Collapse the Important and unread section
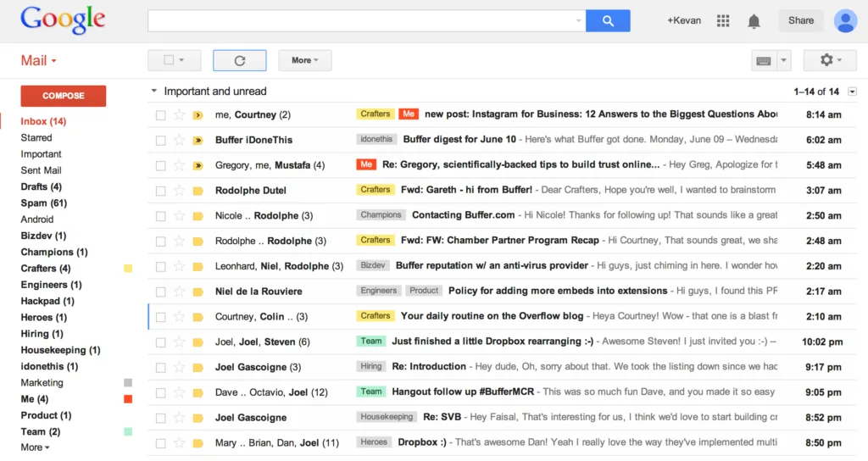The image size is (868, 461). [154, 91]
